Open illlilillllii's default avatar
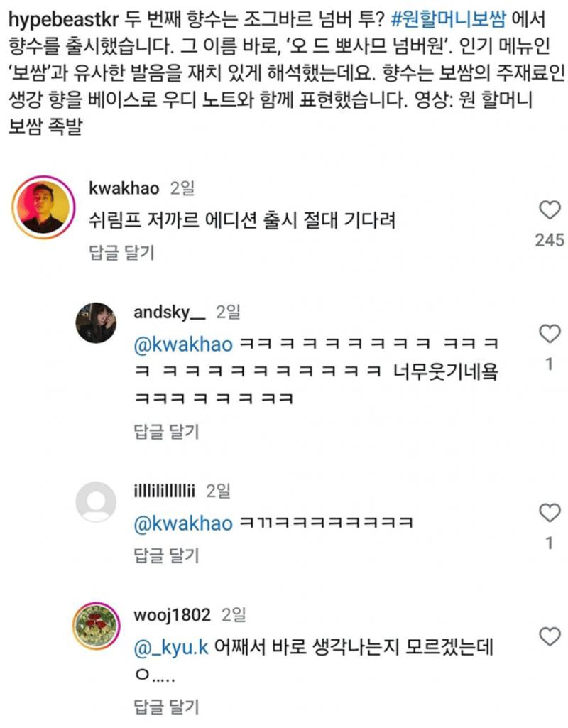 [x=97, y=503]
